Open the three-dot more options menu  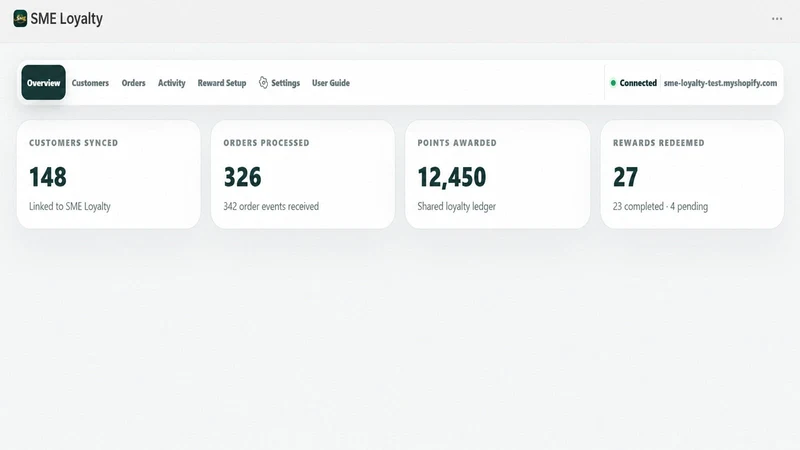coord(777,19)
